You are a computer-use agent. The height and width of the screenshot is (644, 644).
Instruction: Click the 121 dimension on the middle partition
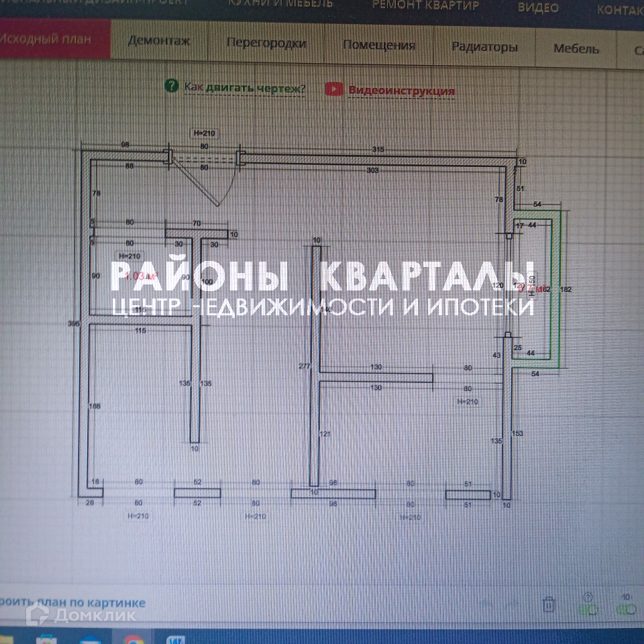325,434
